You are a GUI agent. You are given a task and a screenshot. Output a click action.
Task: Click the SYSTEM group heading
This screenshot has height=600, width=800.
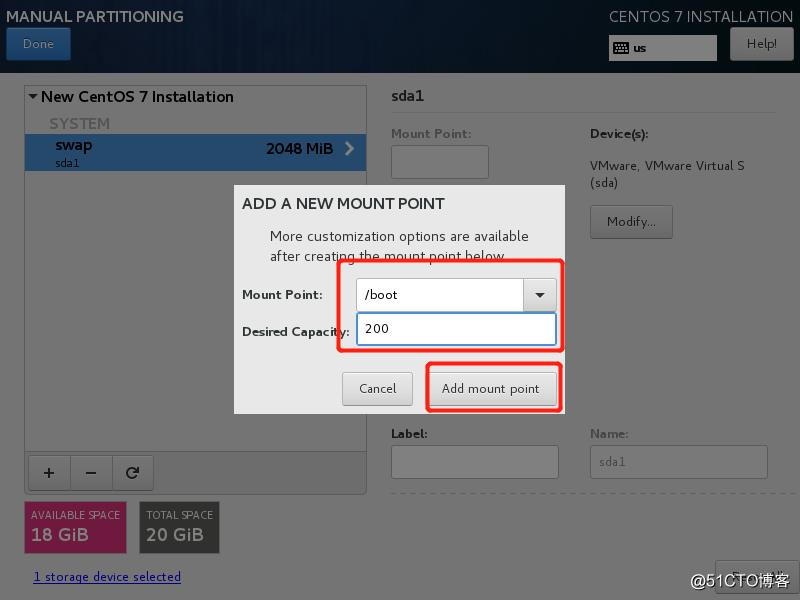click(80, 123)
